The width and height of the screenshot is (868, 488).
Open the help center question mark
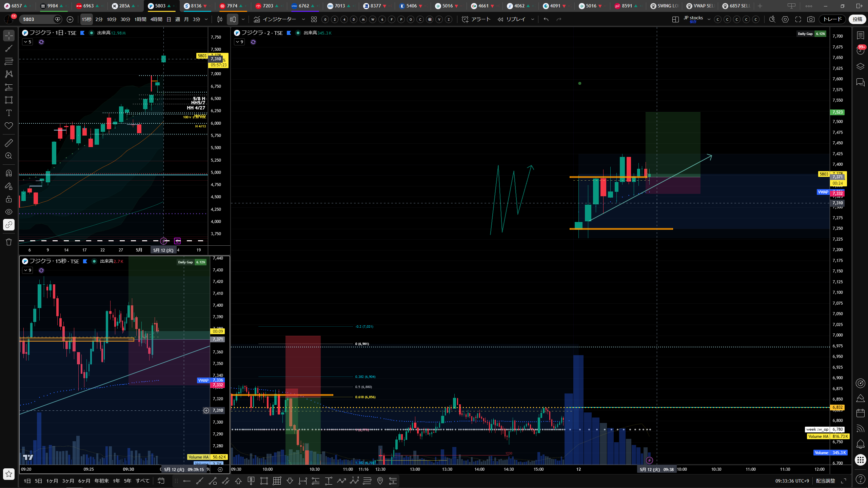tap(861, 479)
